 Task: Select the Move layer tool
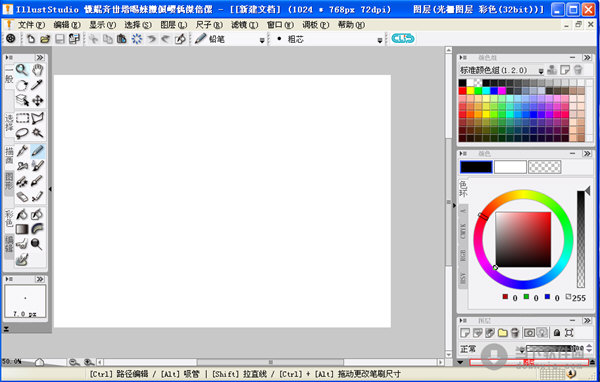click(38, 100)
